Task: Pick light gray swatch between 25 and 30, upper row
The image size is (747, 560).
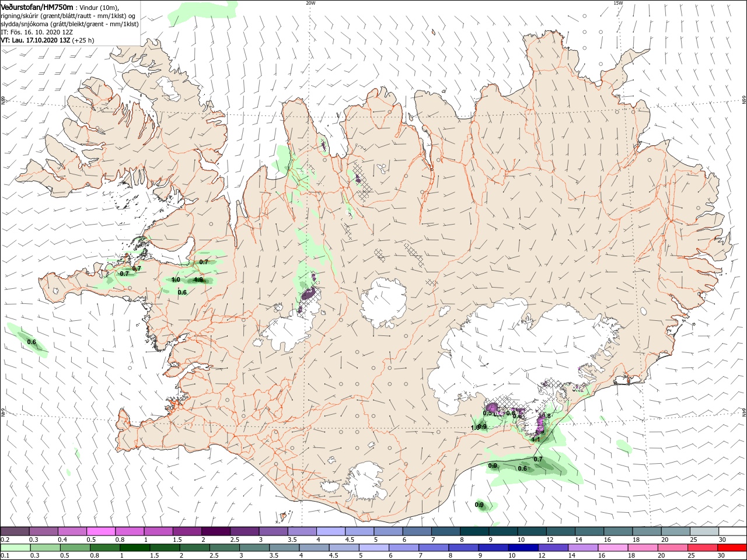Action: pyautogui.click(x=704, y=531)
